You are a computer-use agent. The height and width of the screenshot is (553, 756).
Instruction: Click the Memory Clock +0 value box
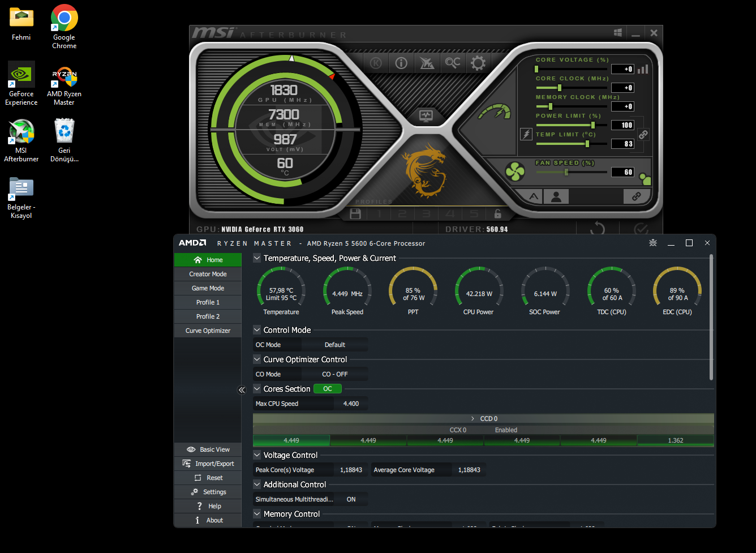[x=622, y=106]
